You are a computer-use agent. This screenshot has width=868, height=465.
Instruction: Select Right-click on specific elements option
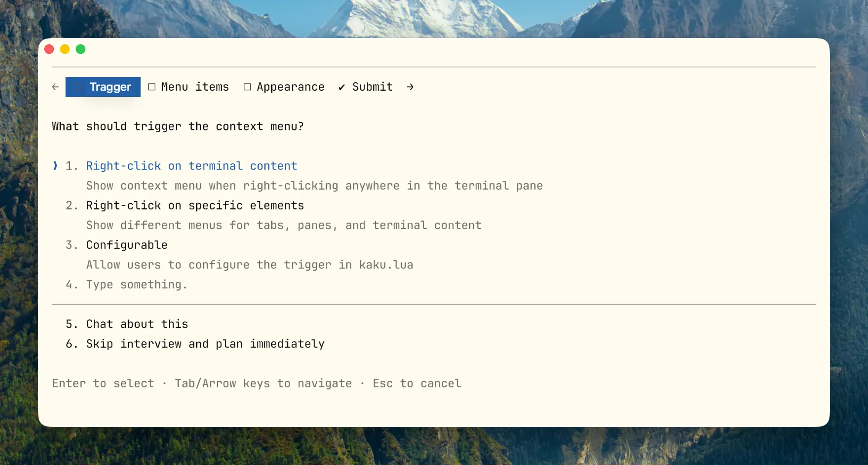(x=195, y=206)
